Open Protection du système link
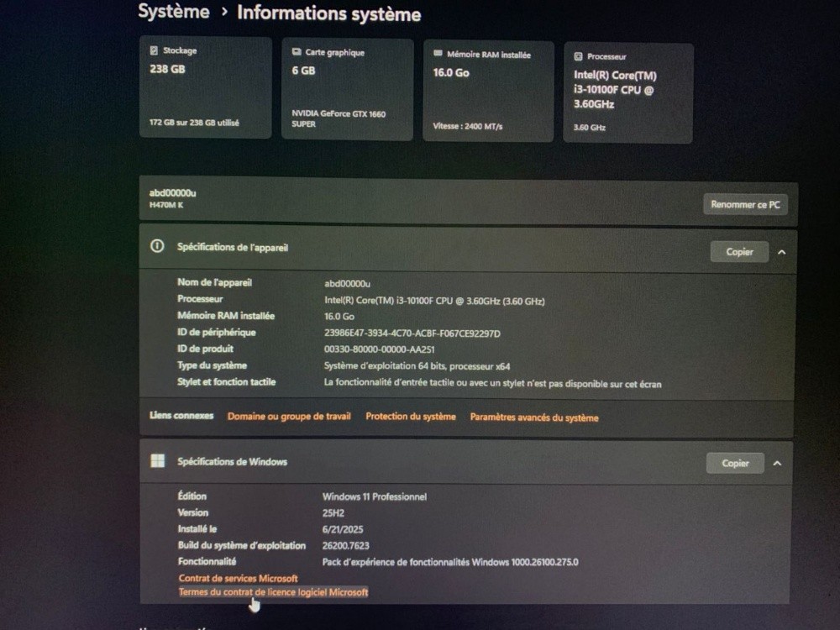Screen dimensions: 840x630 coord(411,417)
